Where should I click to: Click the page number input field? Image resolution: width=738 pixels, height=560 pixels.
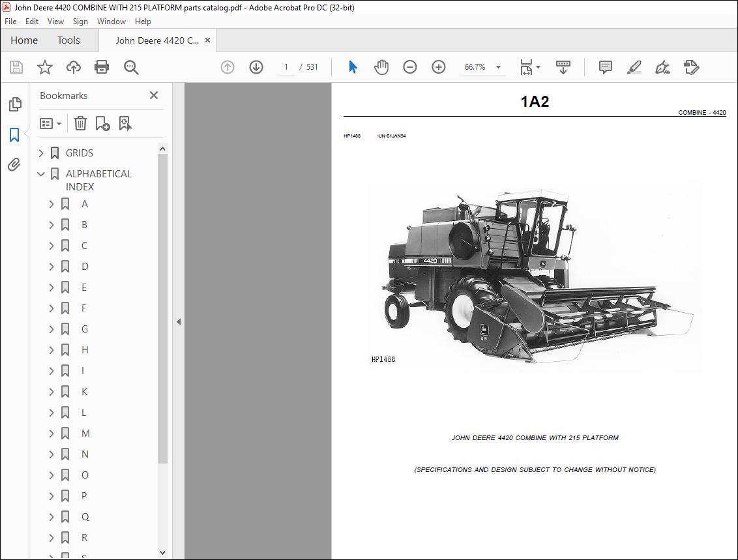click(286, 67)
